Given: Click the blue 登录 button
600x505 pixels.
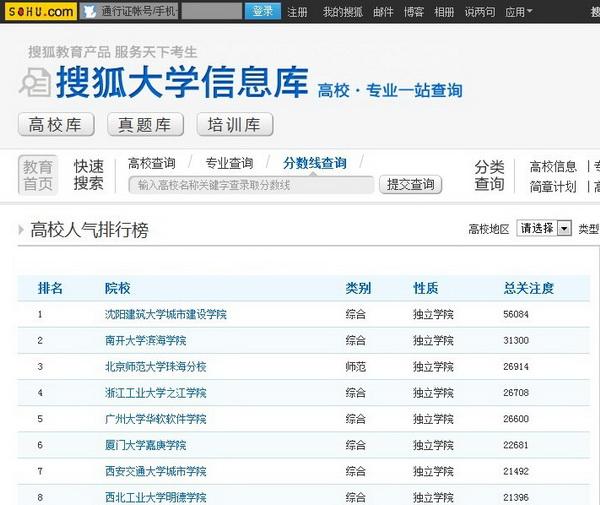Looking at the screenshot, I should click(x=262, y=11).
